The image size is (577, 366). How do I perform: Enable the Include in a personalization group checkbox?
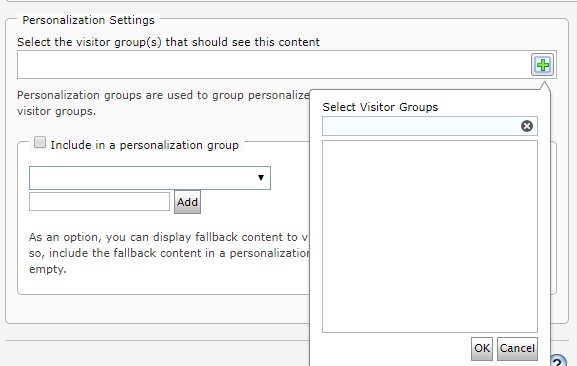click(x=40, y=142)
